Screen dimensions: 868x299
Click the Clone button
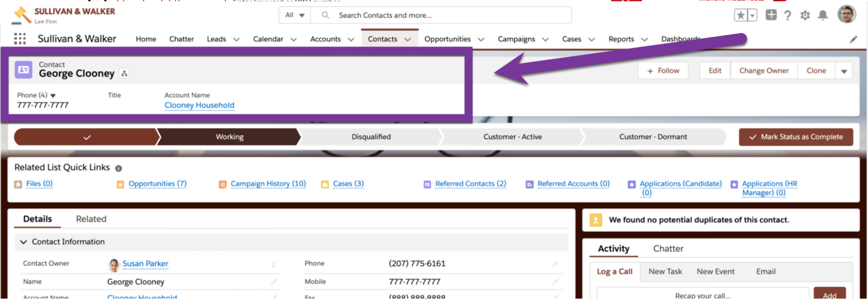[816, 71]
